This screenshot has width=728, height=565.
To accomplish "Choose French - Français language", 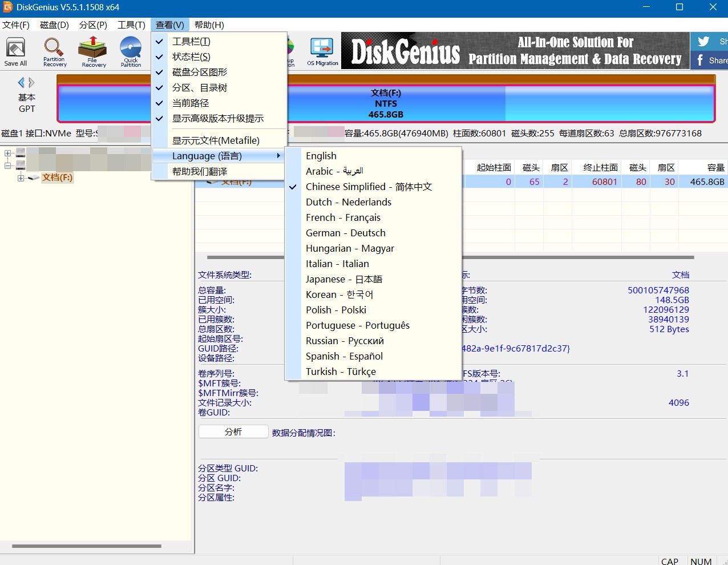I will click(373, 217).
